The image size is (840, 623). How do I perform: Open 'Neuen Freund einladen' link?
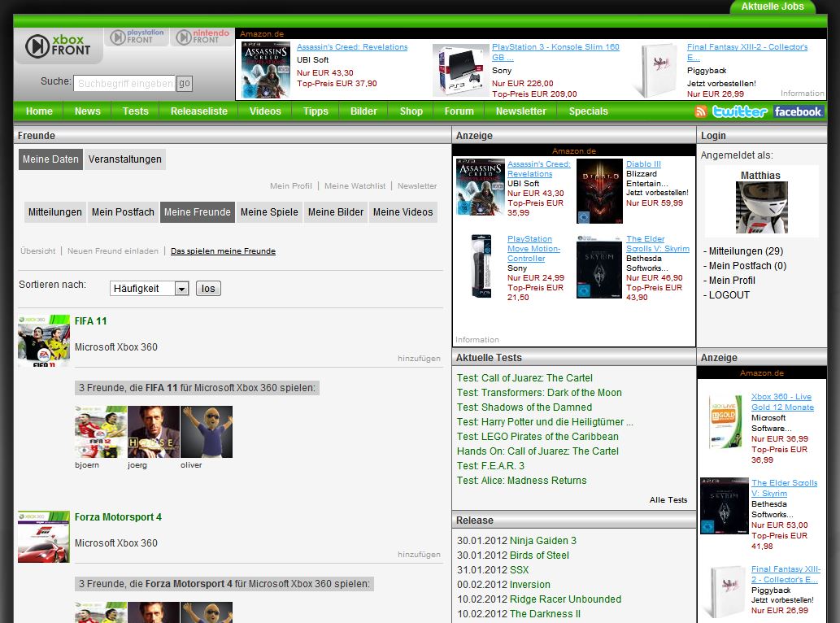coord(112,251)
